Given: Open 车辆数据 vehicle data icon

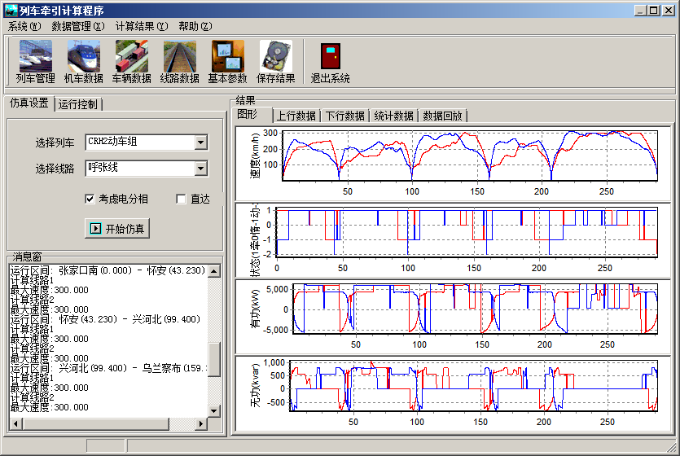Looking at the screenshot, I should [x=131, y=56].
